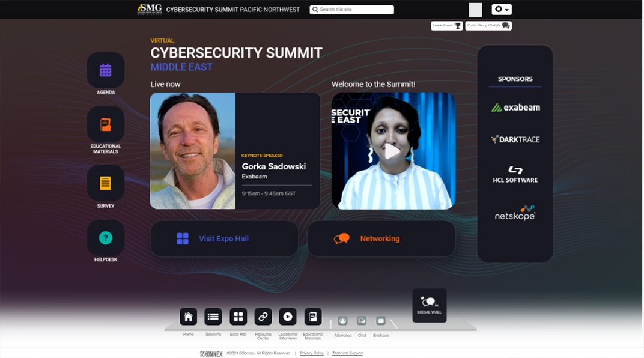Click the Home icon in bottom dock

click(x=188, y=317)
